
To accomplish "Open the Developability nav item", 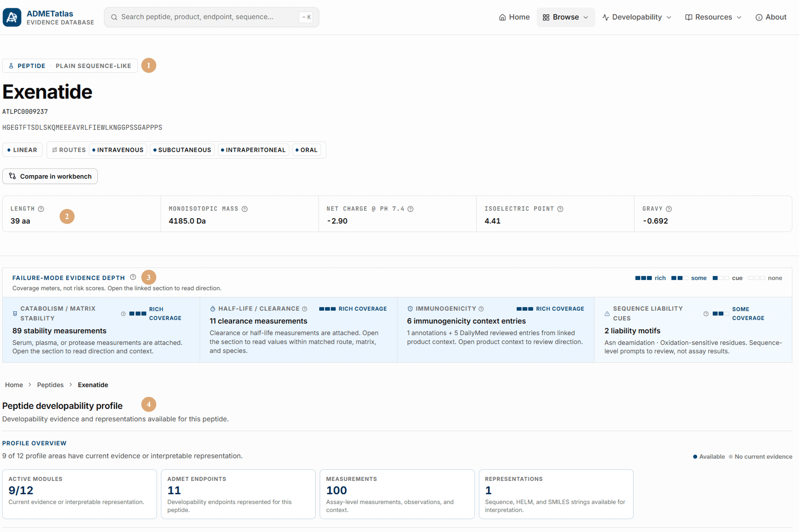I will coord(637,17).
